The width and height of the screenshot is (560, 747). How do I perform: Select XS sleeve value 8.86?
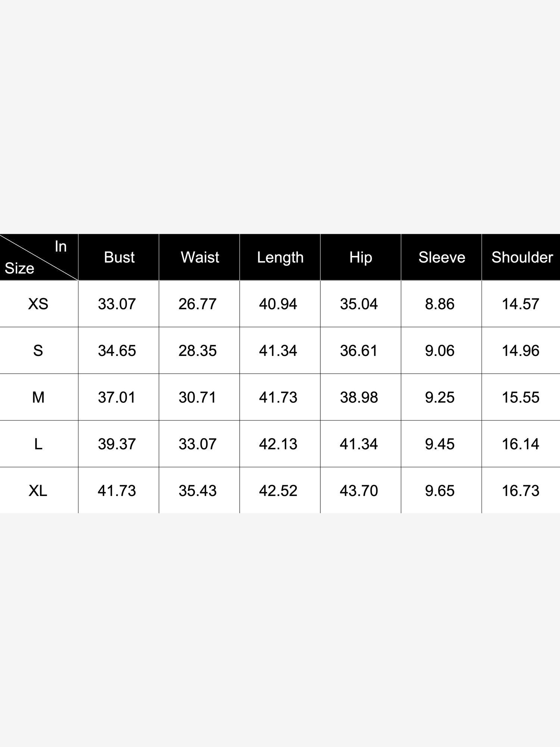(x=440, y=304)
